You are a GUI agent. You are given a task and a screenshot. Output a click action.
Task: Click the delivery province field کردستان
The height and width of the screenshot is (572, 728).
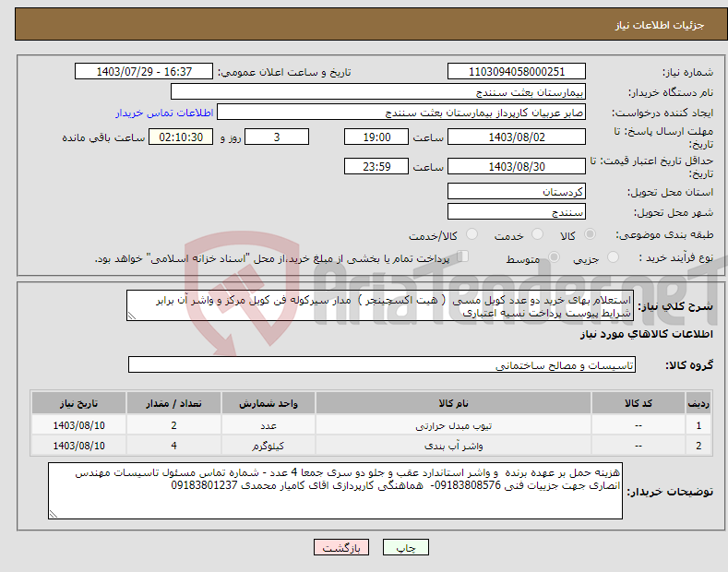tap(517, 191)
